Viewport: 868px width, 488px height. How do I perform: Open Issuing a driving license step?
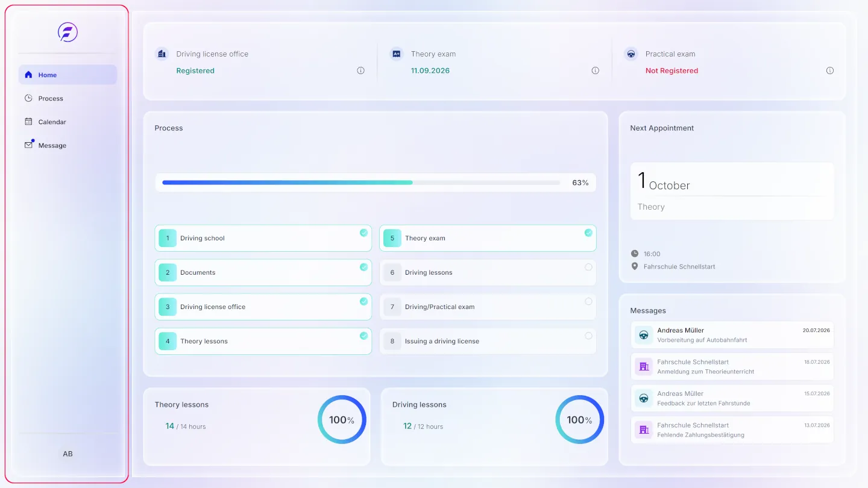pyautogui.click(x=488, y=341)
